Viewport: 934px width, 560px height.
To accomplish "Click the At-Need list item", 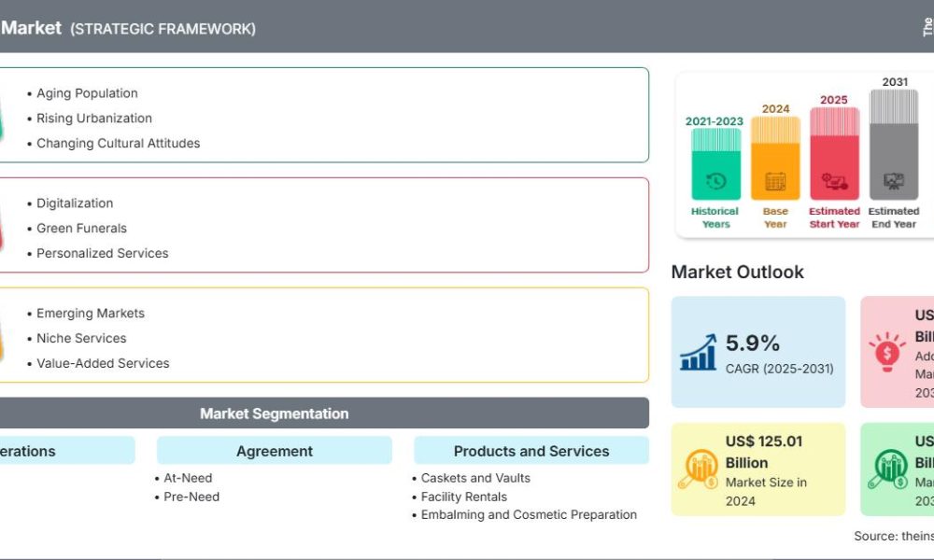I will coord(188,478).
